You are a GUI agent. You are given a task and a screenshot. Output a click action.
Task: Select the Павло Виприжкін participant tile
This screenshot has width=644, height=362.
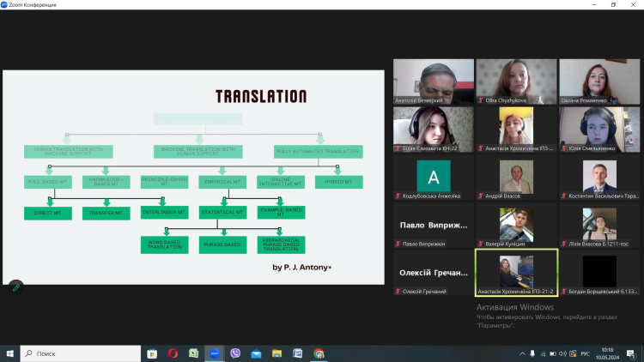(x=434, y=225)
